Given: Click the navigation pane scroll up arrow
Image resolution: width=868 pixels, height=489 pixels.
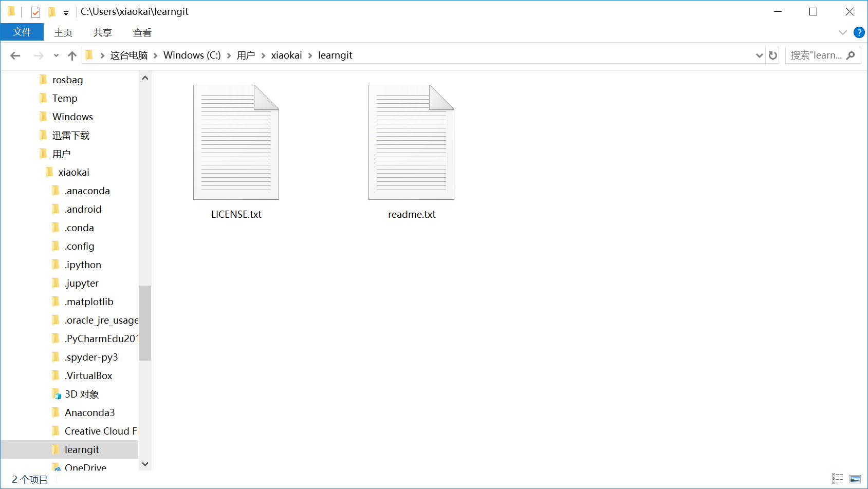Looking at the screenshot, I should coord(145,78).
